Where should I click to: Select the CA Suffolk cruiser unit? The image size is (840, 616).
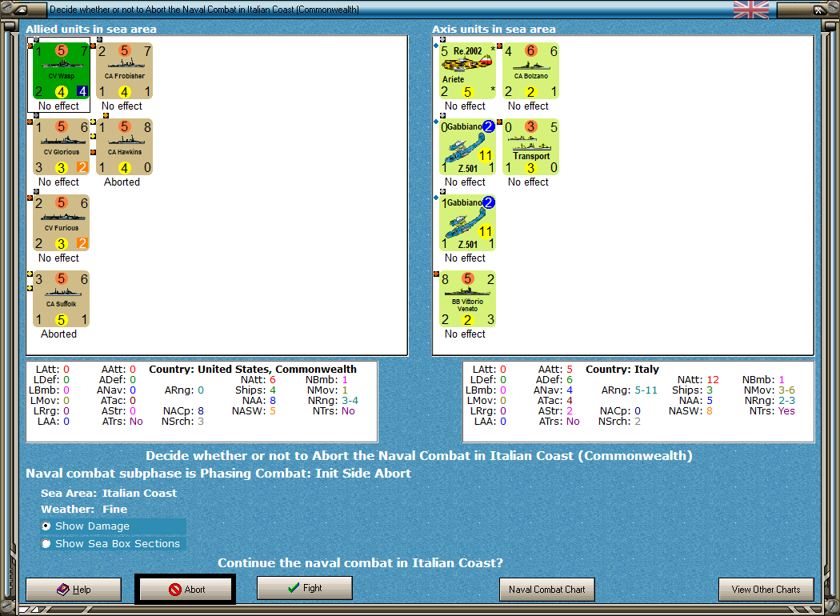[x=61, y=299]
